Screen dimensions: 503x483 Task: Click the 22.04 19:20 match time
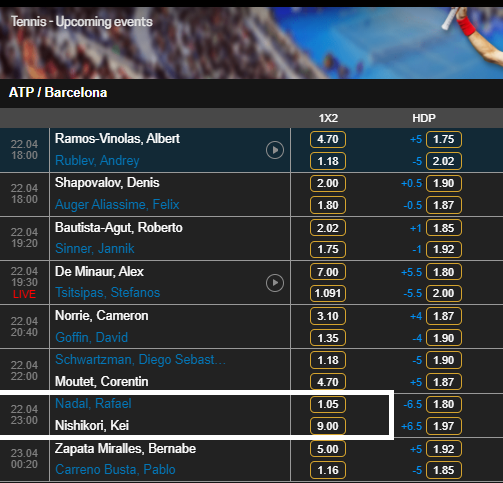[24, 238]
